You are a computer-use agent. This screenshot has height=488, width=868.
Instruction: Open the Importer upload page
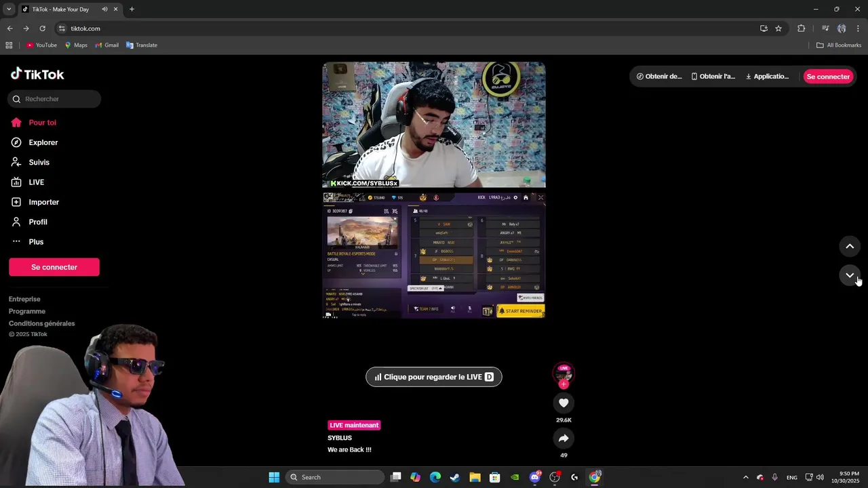35,202
